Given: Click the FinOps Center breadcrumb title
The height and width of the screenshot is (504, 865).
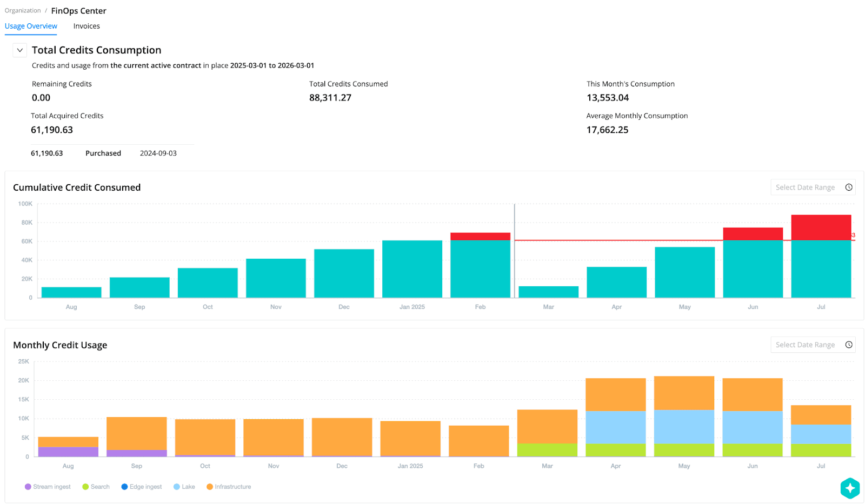Looking at the screenshot, I should click(78, 11).
